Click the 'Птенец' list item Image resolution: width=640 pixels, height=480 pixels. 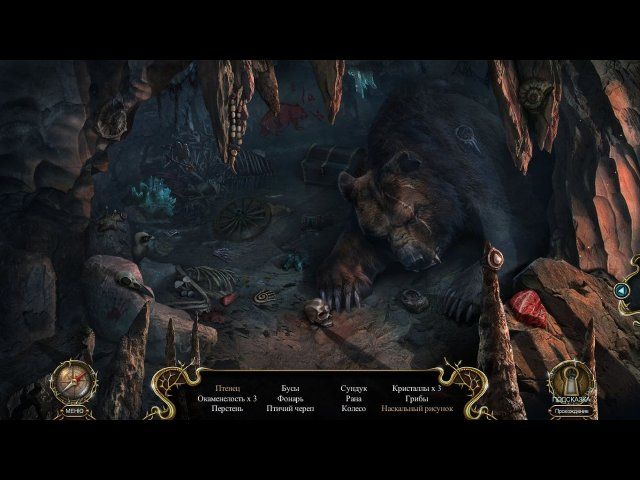[x=228, y=387]
